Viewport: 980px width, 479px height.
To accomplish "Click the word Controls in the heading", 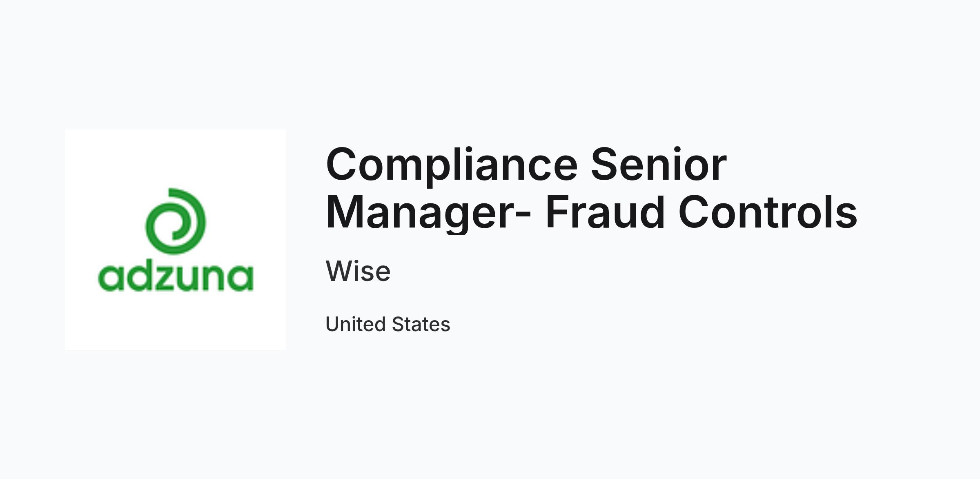I will (x=768, y=212).
